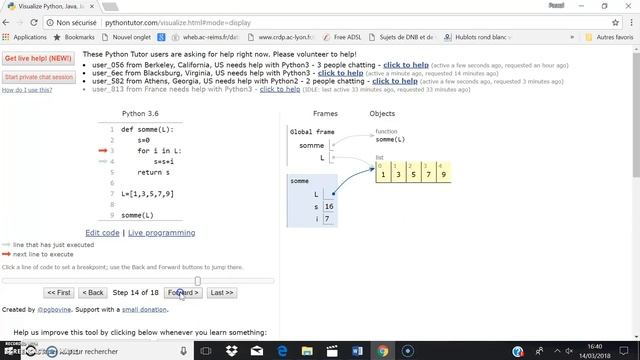Open the Mail app in taskbar
This screenshot has width=640, height=360.
coord(257,351)
